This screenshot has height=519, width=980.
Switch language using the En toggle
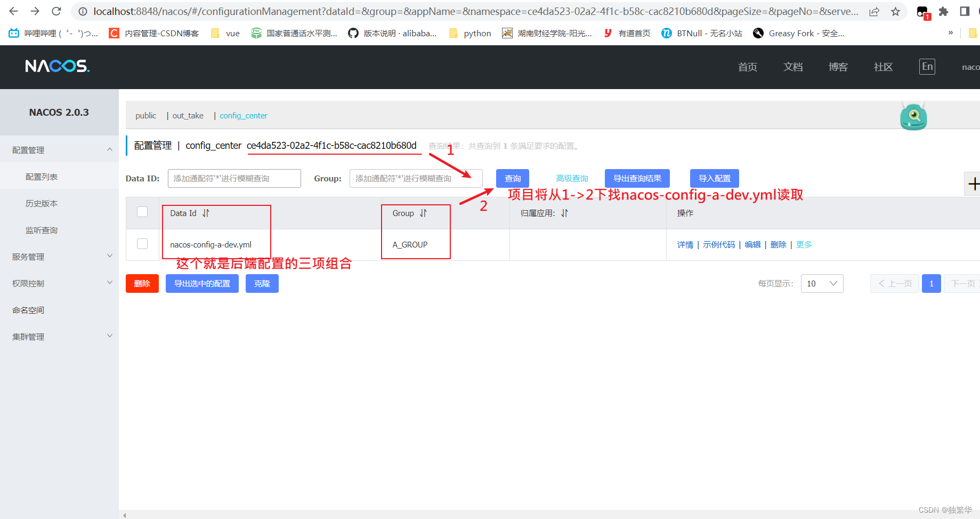(x=927, y=66)
